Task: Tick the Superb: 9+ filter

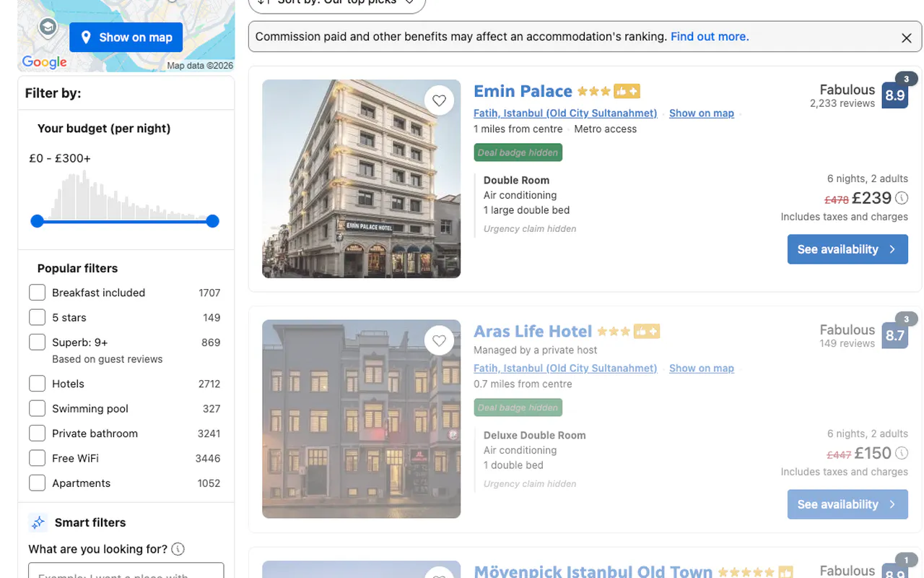Action: point(37,342)
